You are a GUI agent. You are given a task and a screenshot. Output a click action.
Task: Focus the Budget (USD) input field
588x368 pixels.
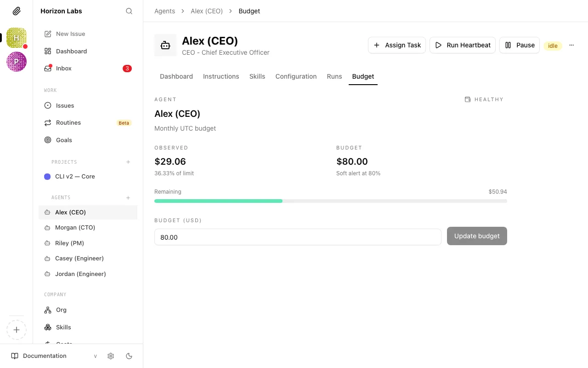pyautogui.click(x=298, y=237)
